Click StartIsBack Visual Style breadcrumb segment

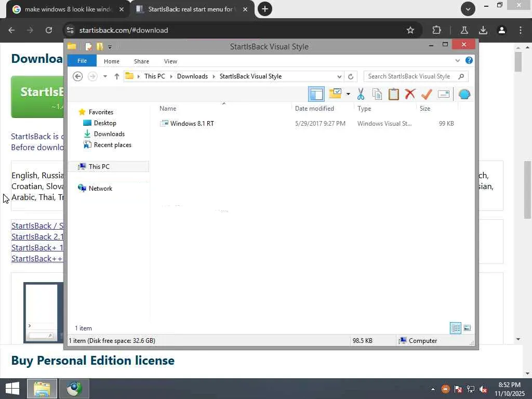point(251,76)
